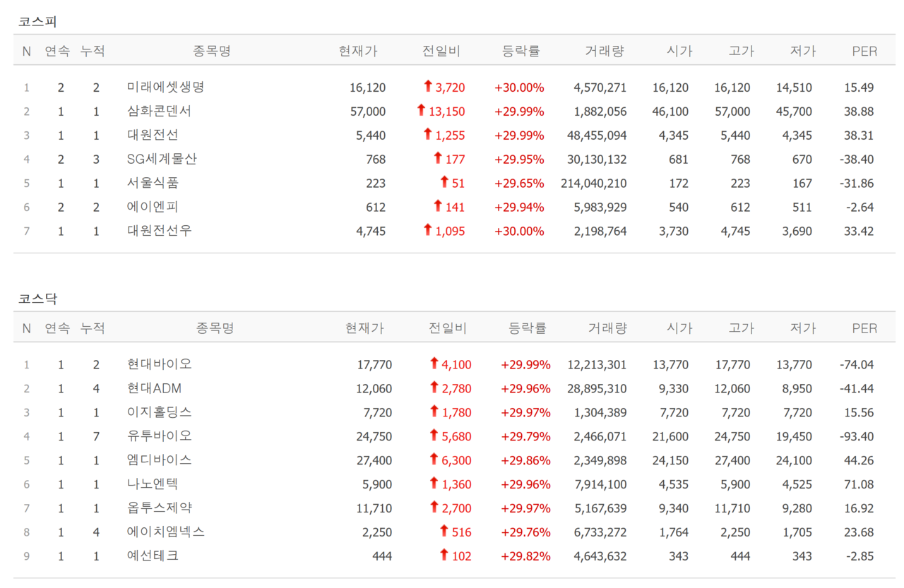The width and height of the screenshot is (904, 588).
Task: Open 이지홀딩스 stock page
Action: (x=160, y=413)
